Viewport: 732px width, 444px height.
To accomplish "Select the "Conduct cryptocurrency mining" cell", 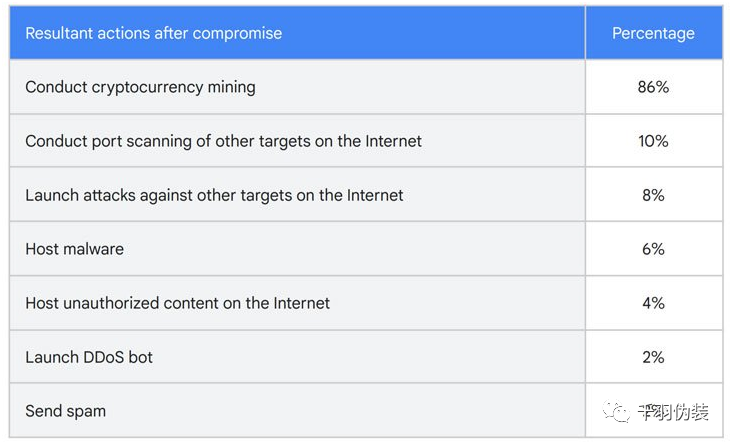I will pyautogui.click(x=297, y=87).
